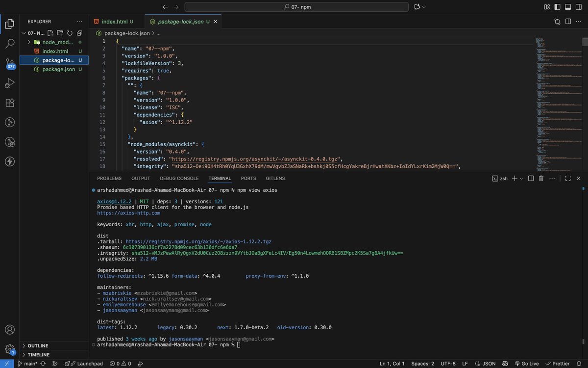Click the breadcrumb ellipsis after package-lock.json
588x368 pixels.
click(159, 33)
